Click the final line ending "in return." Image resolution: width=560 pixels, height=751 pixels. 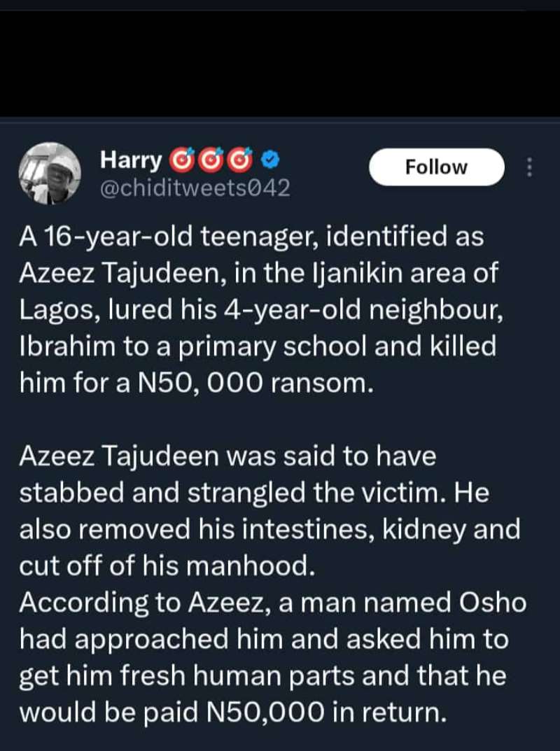(x=232, y=711)
